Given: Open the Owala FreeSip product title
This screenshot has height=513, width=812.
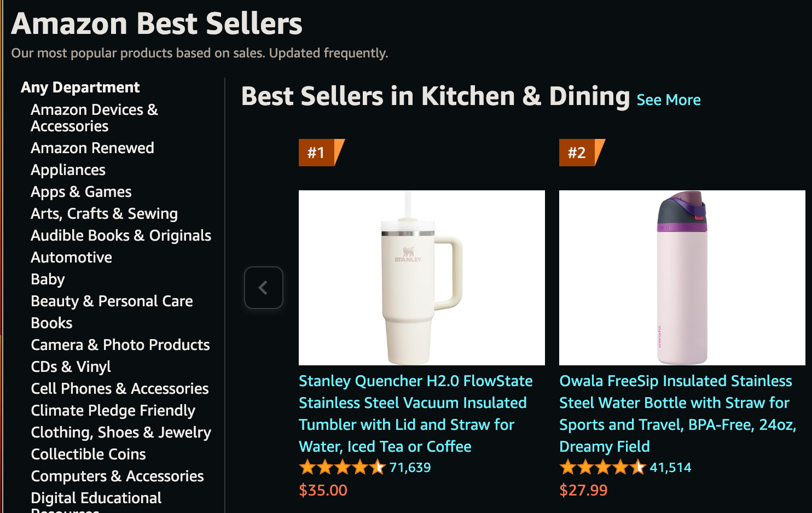Looking at the screenshot, I should (675, 413).
